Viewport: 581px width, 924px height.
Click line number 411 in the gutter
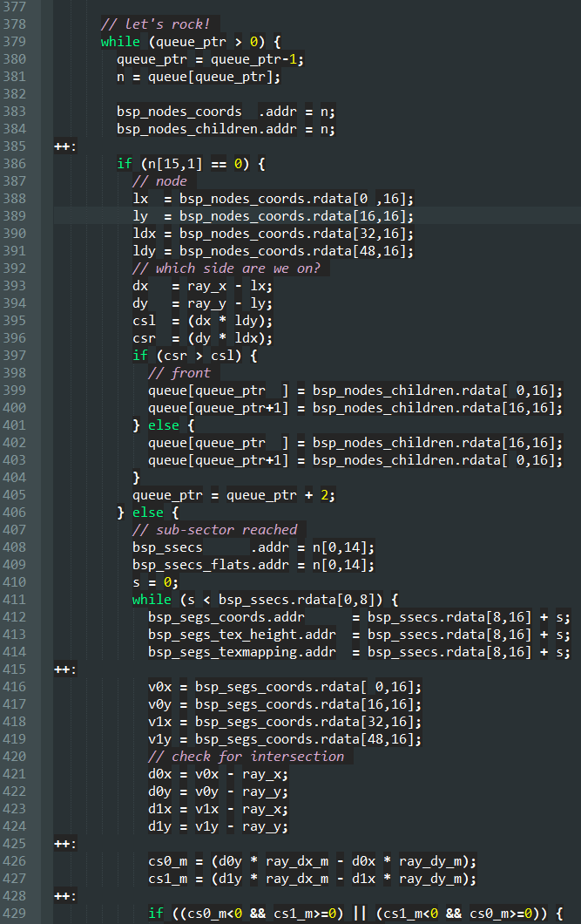point(15,600)
